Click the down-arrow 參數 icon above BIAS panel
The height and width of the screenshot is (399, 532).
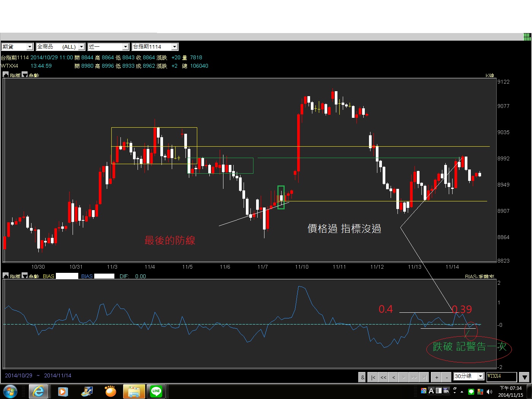tap(25, 276)
